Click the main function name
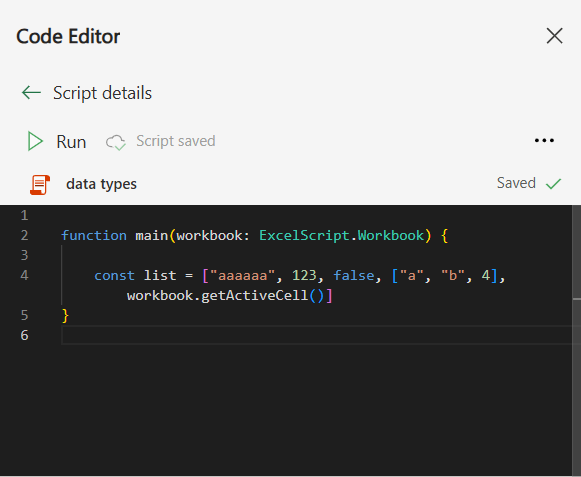 tap(152, 236)
